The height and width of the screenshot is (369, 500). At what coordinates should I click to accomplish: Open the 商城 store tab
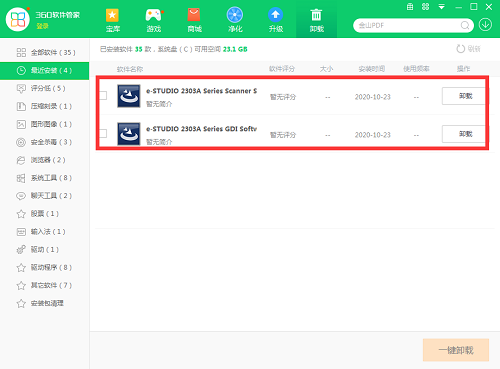coord(194,20)
